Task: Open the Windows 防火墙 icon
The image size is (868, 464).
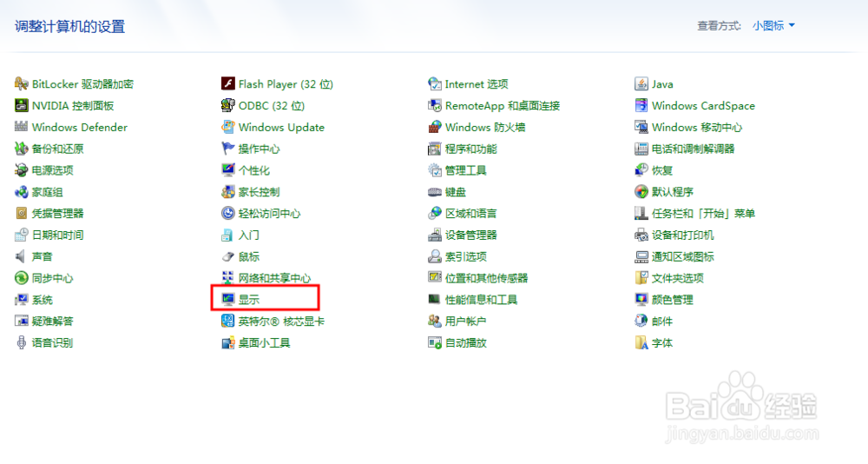Action: click(x=435, y=127)
